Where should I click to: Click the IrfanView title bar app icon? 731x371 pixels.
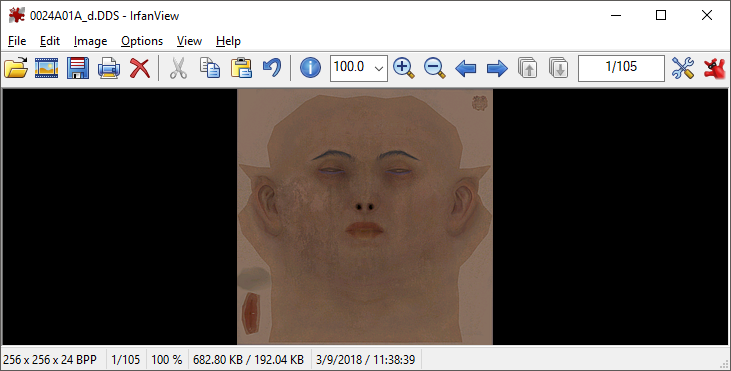tap(17, 15)
